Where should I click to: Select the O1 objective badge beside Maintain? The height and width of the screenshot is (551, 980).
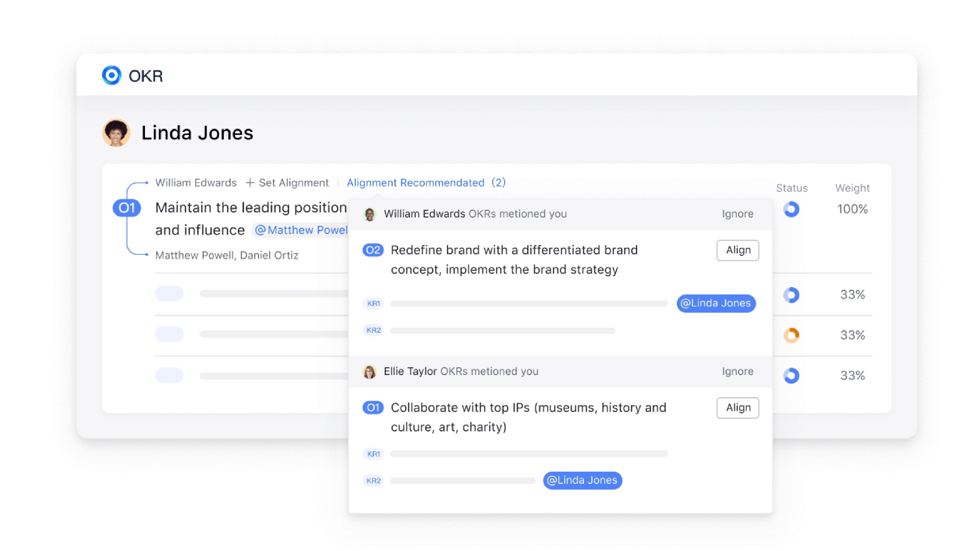(x=127, y=208)
